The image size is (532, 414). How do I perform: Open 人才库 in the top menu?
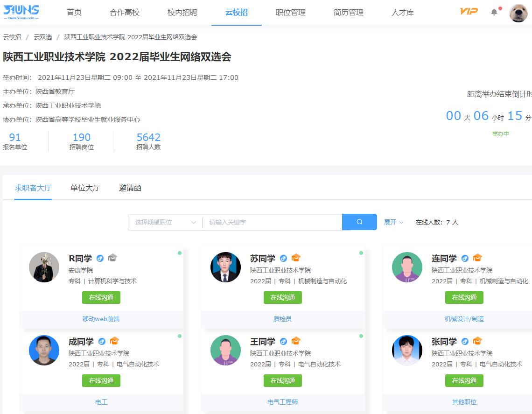(x=402, y=13)
